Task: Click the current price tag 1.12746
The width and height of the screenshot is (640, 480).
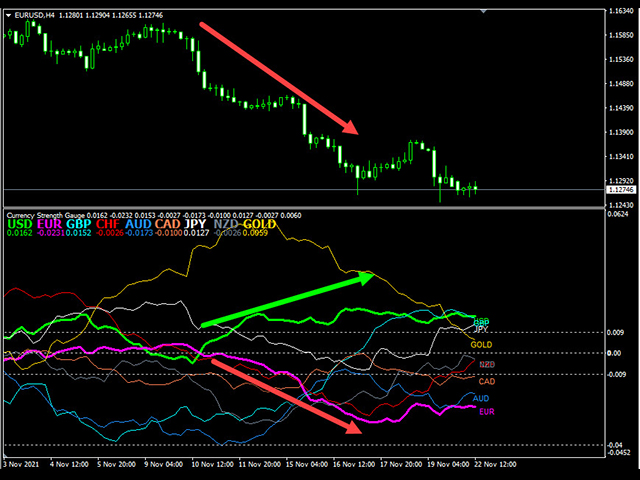Action: (618, 189)
